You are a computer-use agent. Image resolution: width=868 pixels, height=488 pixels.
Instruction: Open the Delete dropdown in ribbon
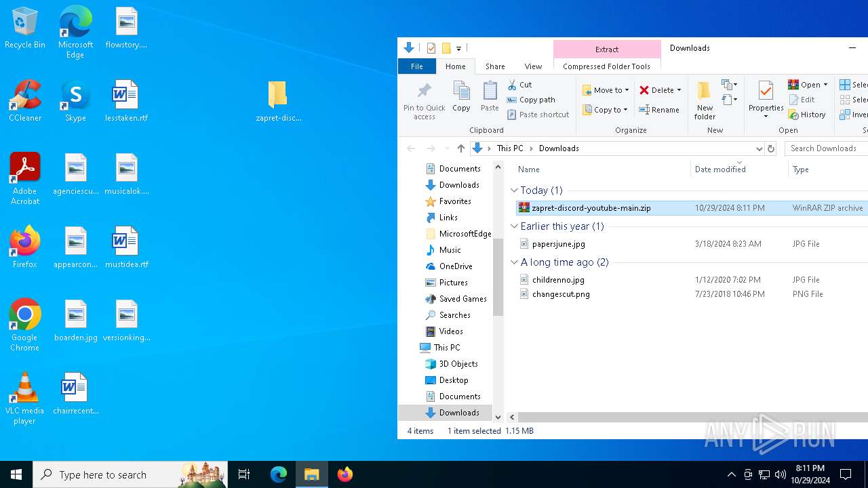pos(679,90)
